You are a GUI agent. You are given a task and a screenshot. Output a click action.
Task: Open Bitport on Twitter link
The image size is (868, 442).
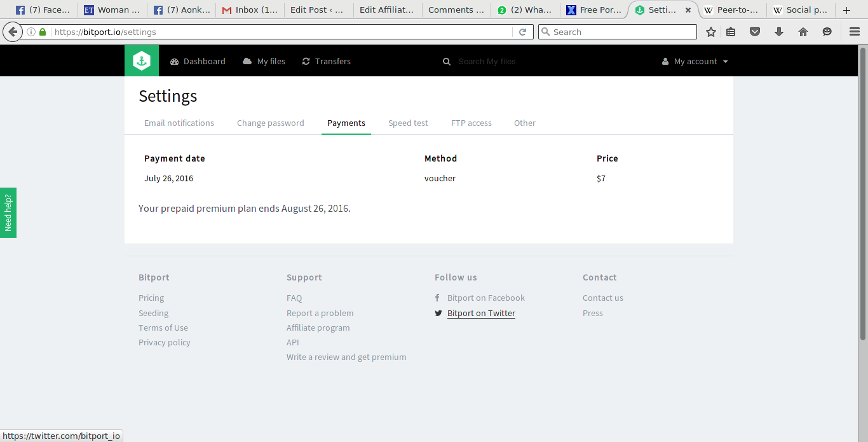tap(481, 313)
